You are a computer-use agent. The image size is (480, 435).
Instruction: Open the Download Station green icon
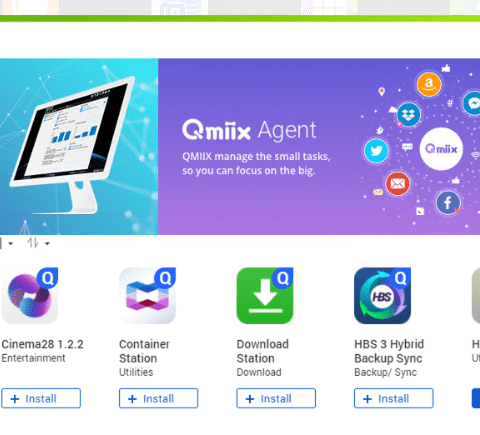265,296
